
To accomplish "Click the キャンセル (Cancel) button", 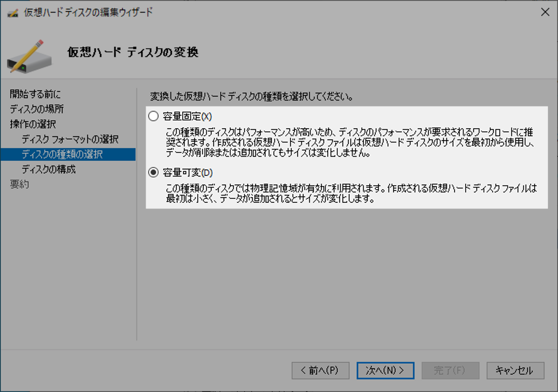I will [515, 370].
